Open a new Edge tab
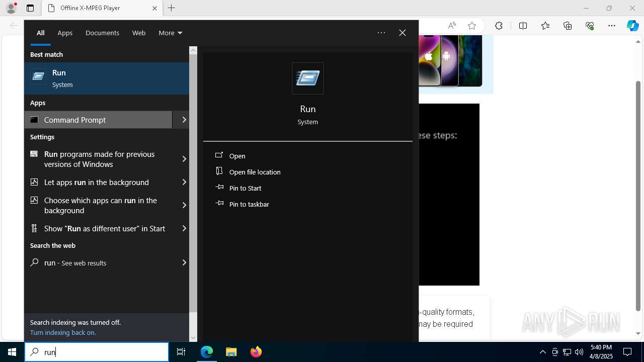Screen dimensions: 644x362 click(x=171, y=8)
